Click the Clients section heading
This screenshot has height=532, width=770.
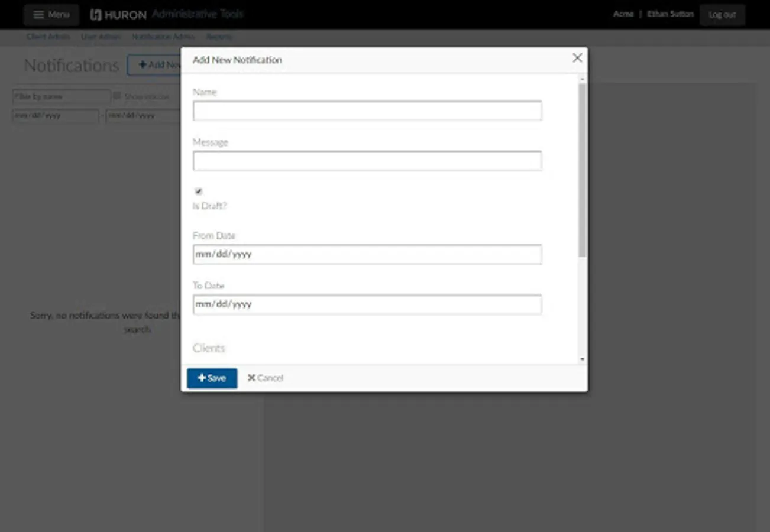tap(209, 348)
